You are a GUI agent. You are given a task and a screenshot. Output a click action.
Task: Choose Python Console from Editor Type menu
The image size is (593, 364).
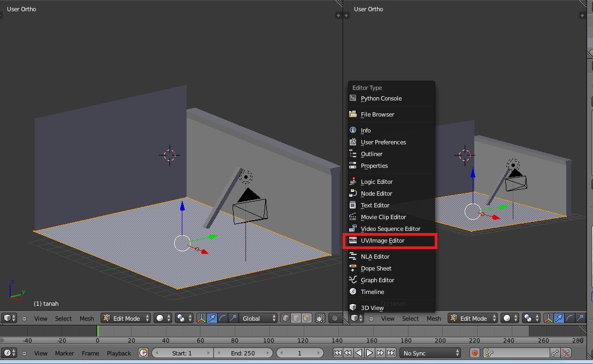click(x=391, y=98)
